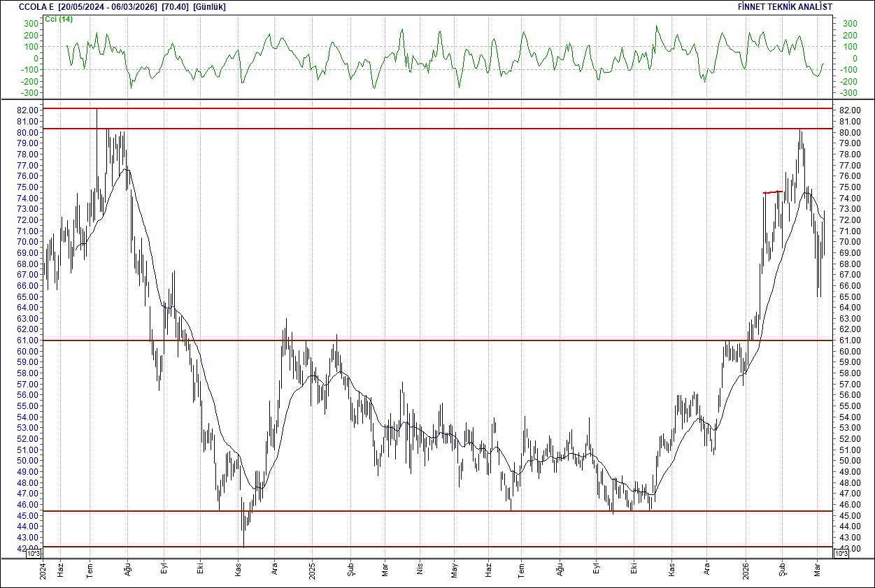
Task: Select the short red trendline near 74.50
Action: coord(771,191)
